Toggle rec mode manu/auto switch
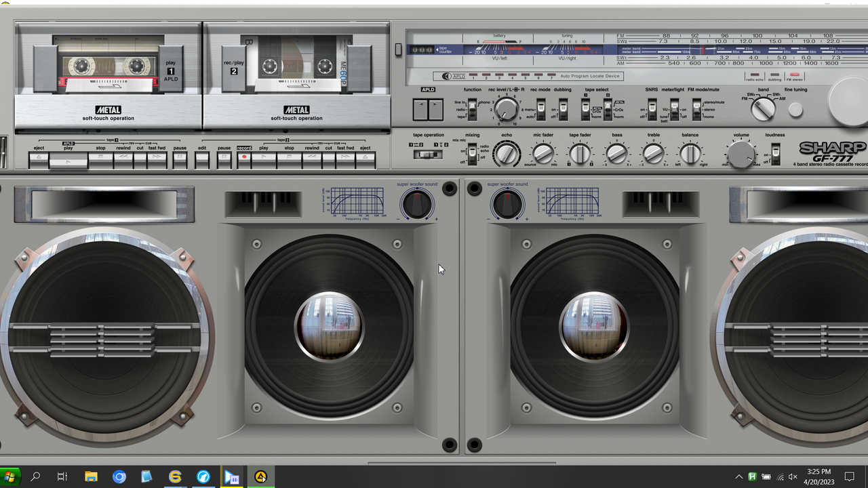This screenshot has width=868, height=488. (x=541, y=109)
